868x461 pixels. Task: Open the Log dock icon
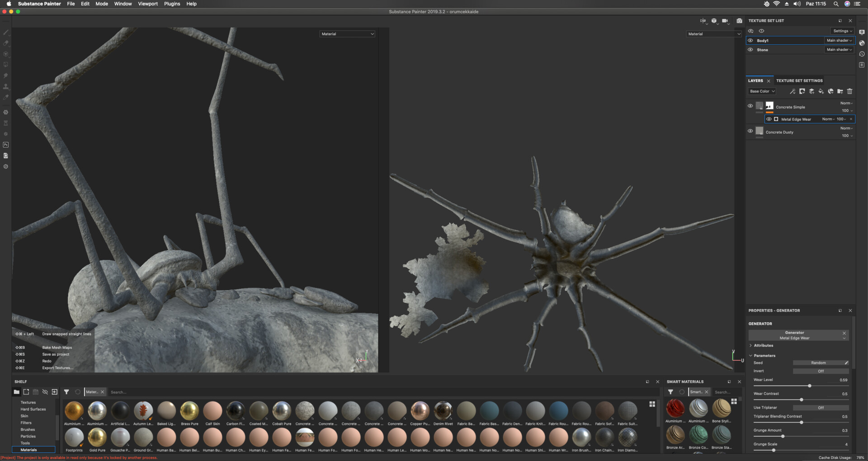click(862, 65)
